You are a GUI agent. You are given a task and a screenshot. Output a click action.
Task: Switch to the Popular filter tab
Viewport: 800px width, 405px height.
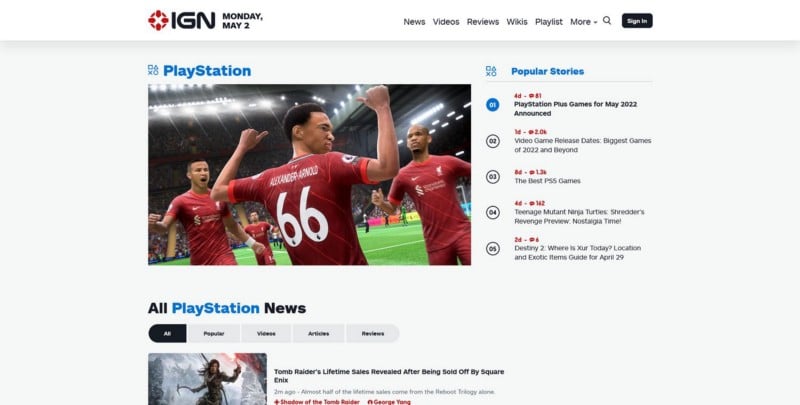click(214, 334)
